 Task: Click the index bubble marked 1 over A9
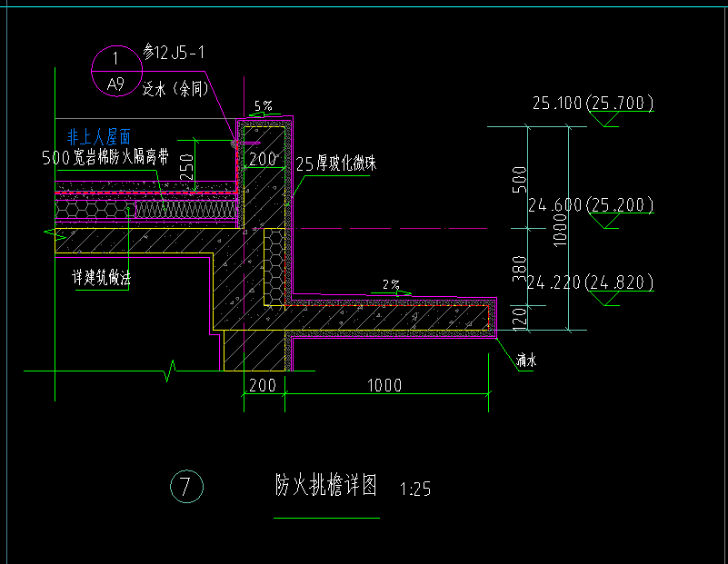[x=116, y=71]
